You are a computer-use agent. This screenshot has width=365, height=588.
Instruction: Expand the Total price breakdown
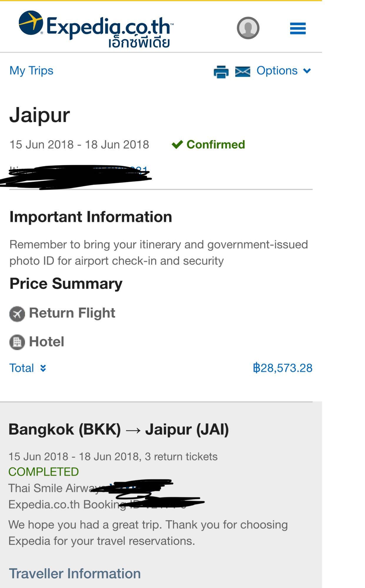pos(28,368)
